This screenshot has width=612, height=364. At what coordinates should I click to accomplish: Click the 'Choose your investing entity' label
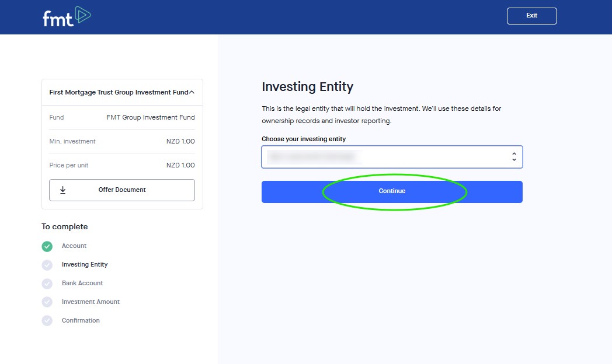point(304,139)
